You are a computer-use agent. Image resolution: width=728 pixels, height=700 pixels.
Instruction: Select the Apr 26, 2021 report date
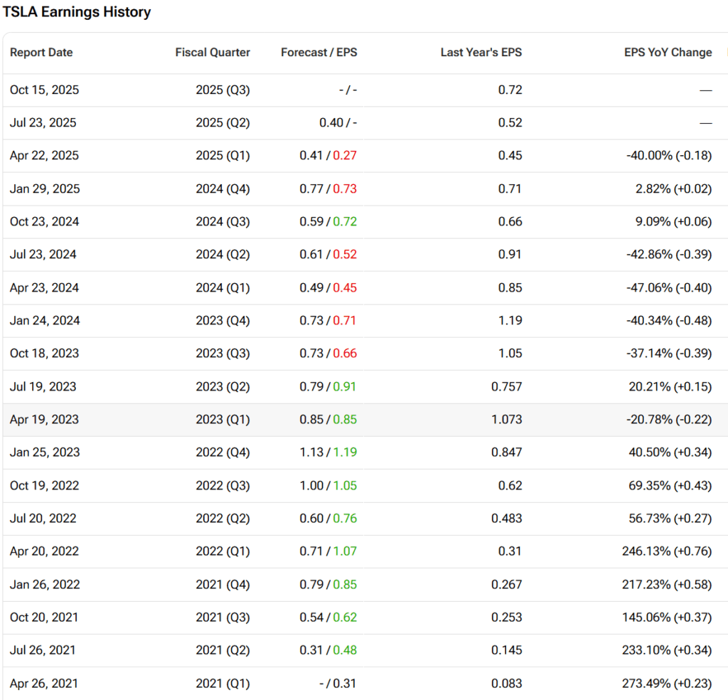point(44,684)
